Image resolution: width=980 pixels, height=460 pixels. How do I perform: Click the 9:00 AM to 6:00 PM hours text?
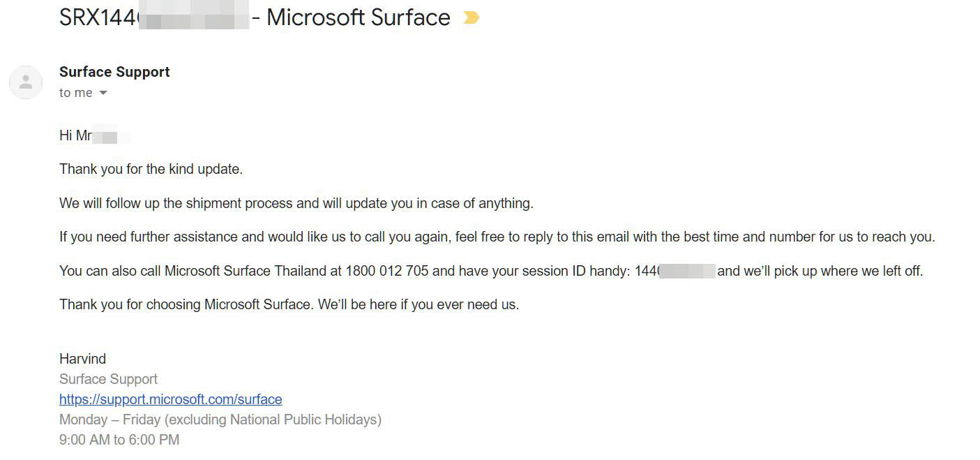(119, 440)
